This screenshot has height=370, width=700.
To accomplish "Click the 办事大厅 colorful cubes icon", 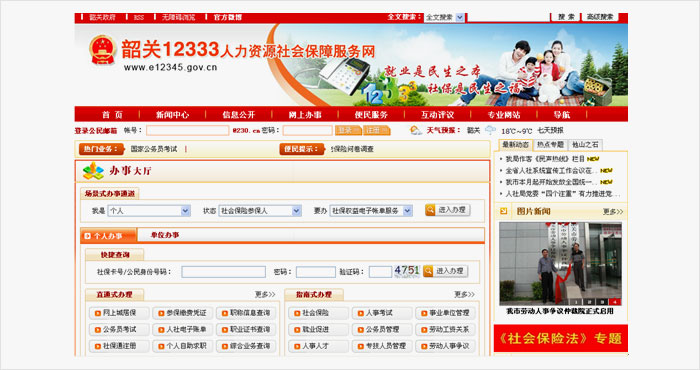I will pos(93,171).
